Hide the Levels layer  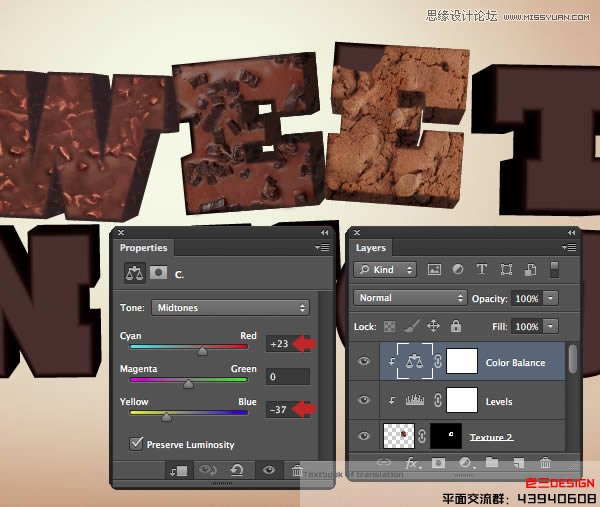point(364,400)
